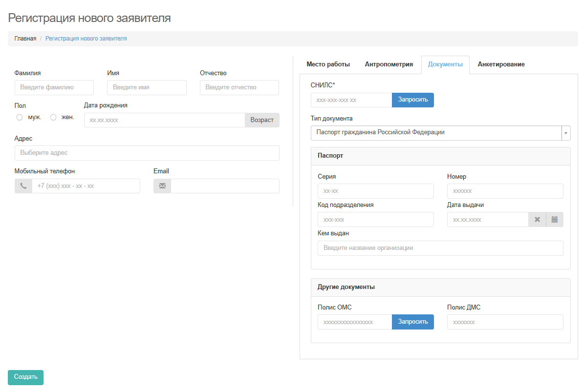Open the Тип документа dropdown
Screen dimensions: 583x392
436,133
